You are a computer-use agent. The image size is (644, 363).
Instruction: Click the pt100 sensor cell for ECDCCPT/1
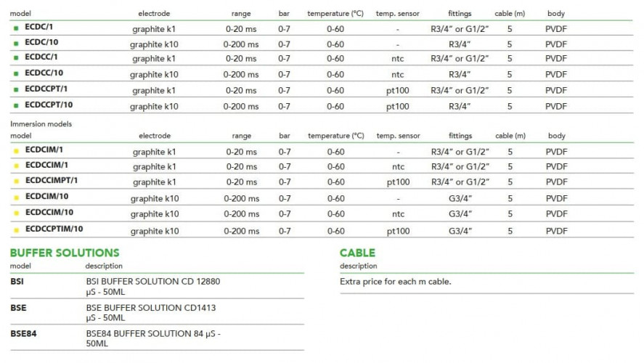(397, 91)
